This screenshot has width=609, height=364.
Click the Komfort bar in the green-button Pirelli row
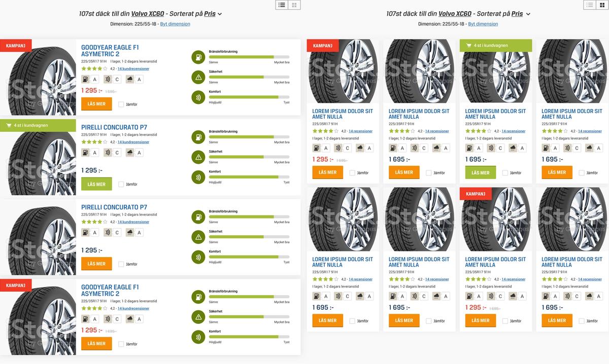tap(249, 177)
